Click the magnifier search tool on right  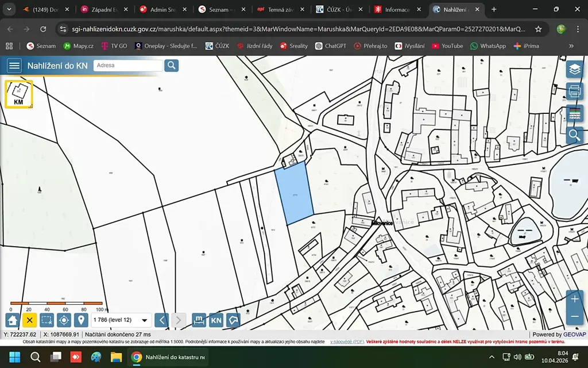coord(574,135)
